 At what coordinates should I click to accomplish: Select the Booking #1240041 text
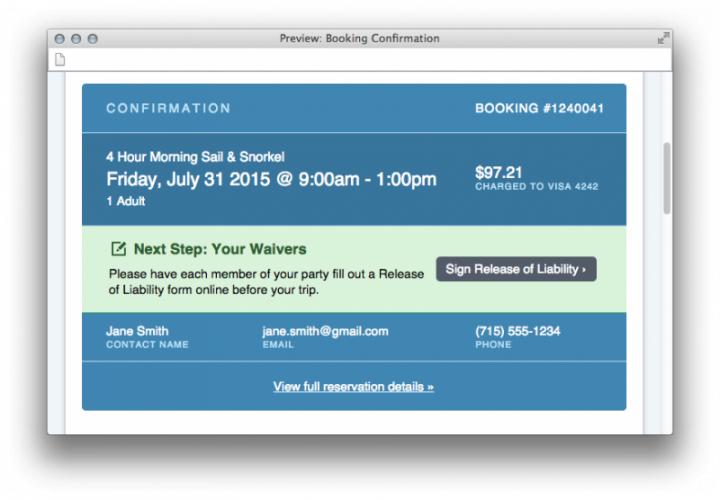point(539,108)
